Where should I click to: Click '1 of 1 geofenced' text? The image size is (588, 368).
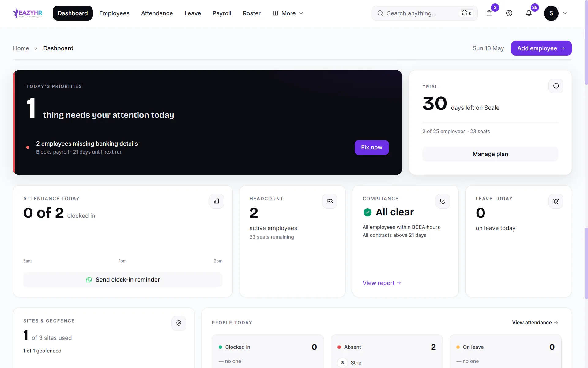[42, 351]
